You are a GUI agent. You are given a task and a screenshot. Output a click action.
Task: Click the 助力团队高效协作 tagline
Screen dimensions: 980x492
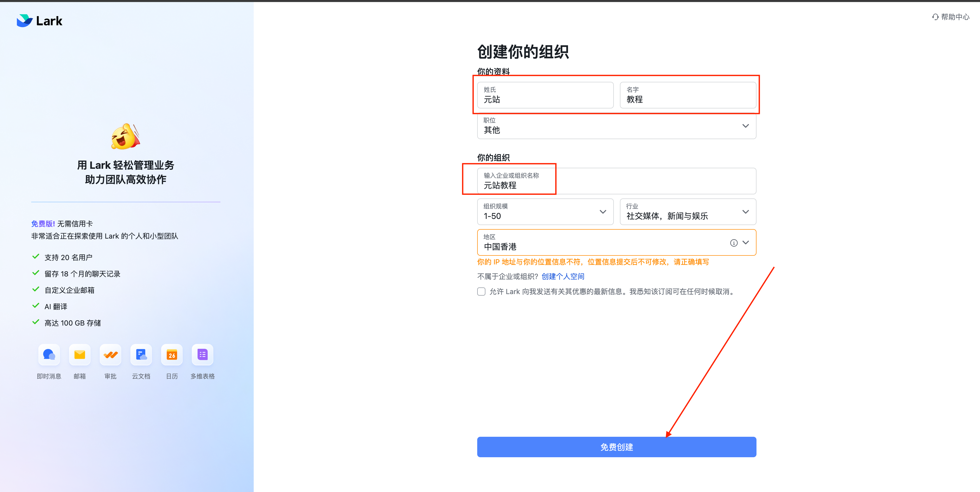[126, 180]
